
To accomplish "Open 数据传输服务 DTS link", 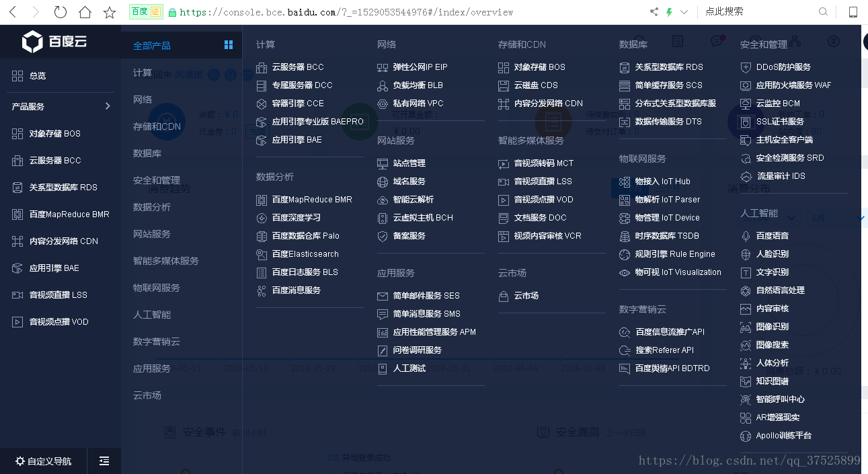I will pos(668,122).
